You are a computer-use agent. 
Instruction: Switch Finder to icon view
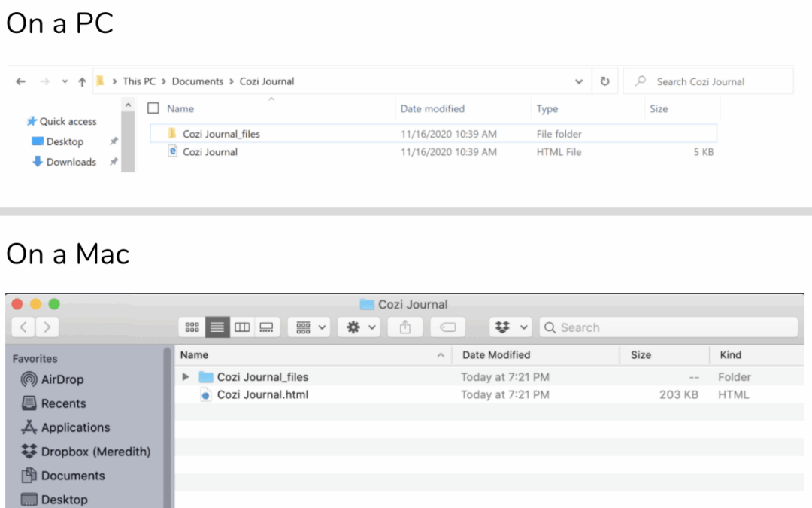click(x=192, y=327)
